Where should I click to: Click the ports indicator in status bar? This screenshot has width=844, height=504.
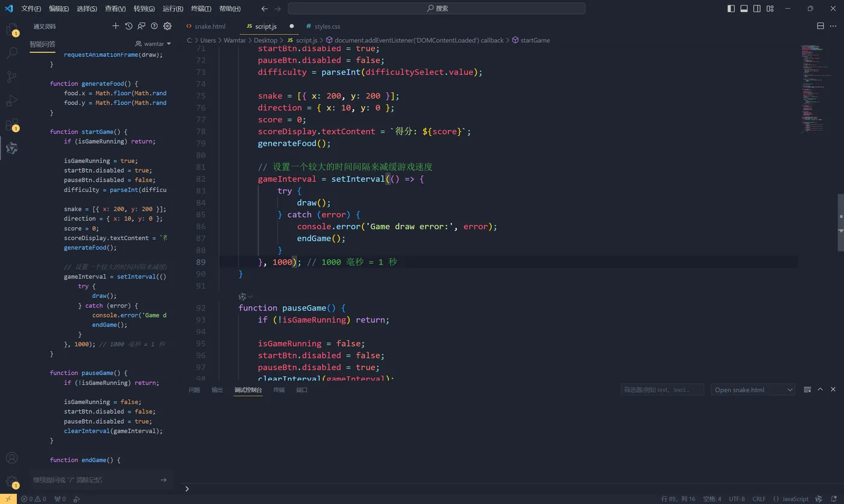60,499
